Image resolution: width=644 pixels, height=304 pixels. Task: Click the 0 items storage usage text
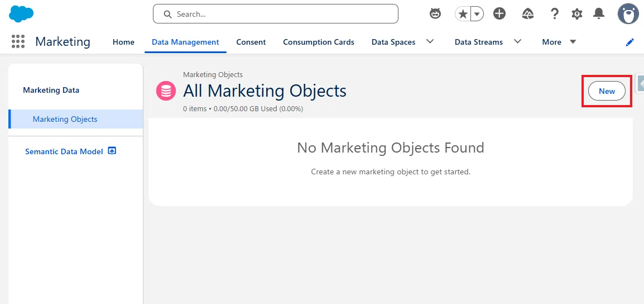pos(243,109)
